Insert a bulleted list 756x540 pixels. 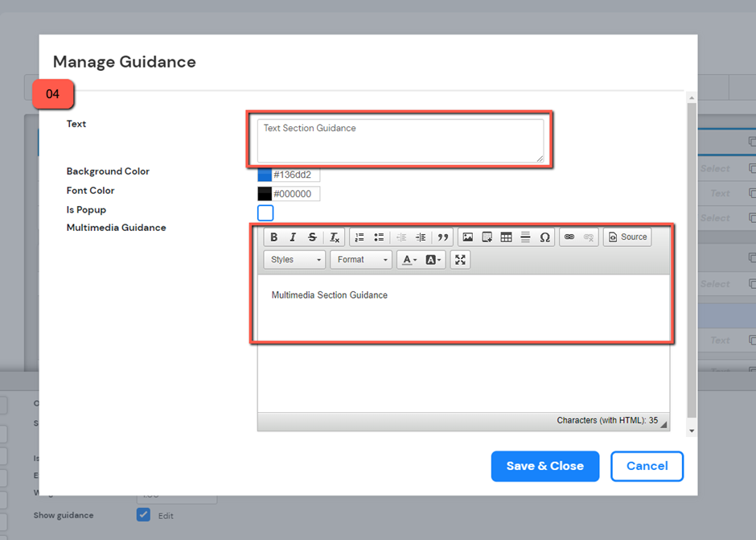coord(379,237)
